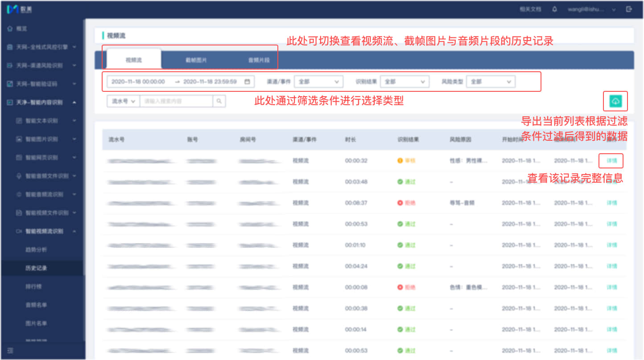
Task: Open the calendar icon in the date range
Action: (247, 82)
